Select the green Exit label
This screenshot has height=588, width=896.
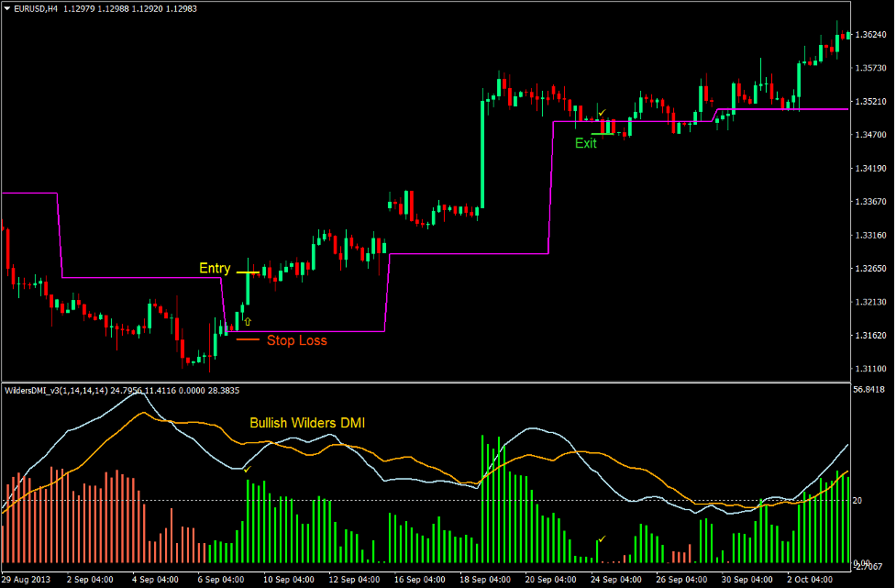pyautogui.click(x=585, y=143)
